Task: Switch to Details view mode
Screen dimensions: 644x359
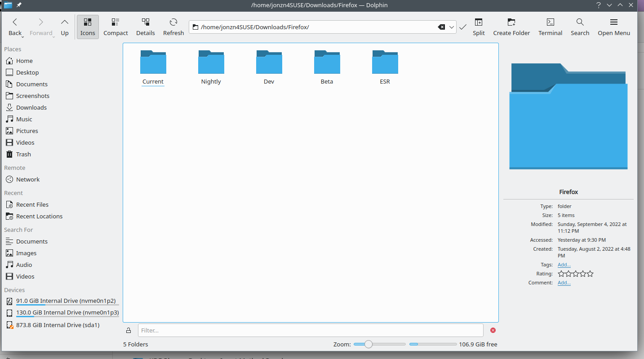Action: click(x=145, y=27)
